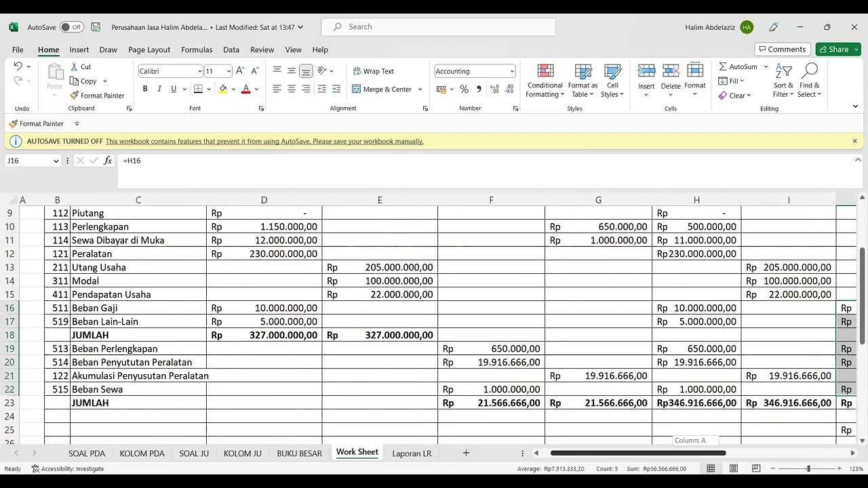
Task: Click the Redo arrow icon
Action: (18, 81)
